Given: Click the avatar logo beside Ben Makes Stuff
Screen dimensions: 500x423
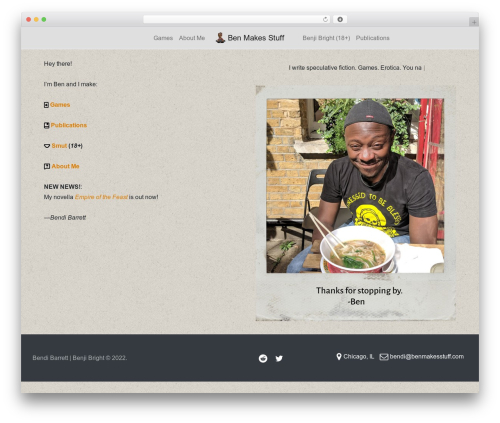Looking at the screenshot, I should (220, 38).
